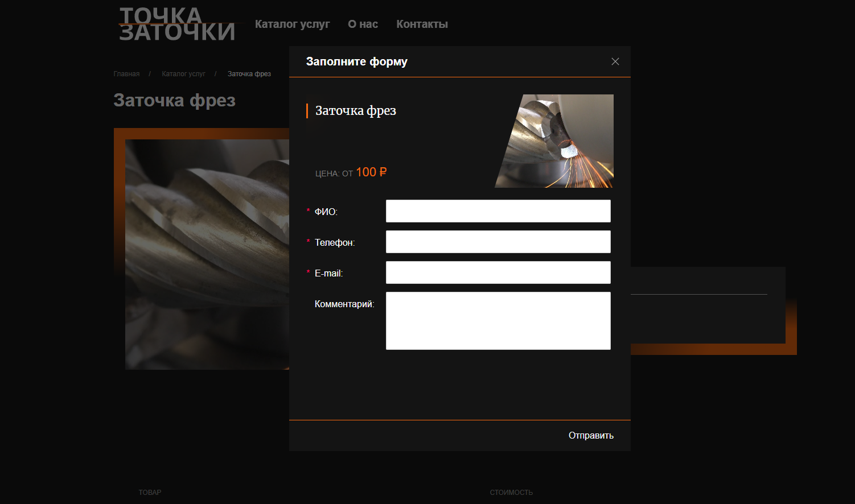Image resolution: width=855 pixels, height=504 pixels.
Task: Open the Каталог услуг menu item
Action: pos(292,24)
